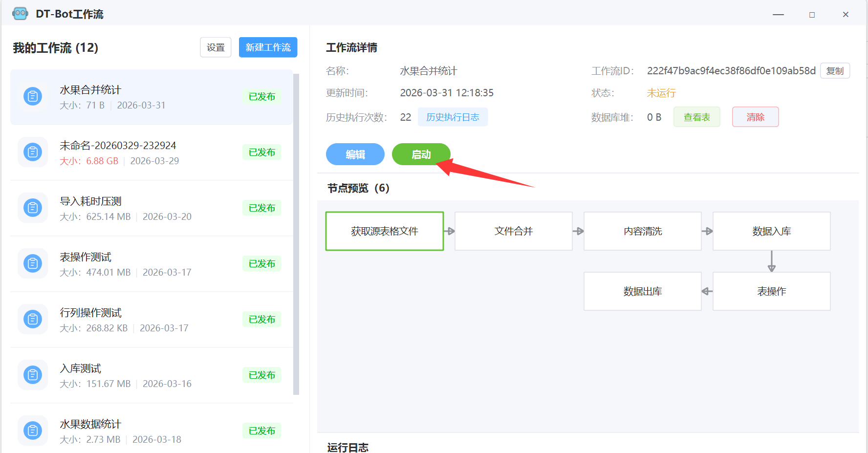
Task: Open 设置 in the workflow list header
Action: (216, 47)
